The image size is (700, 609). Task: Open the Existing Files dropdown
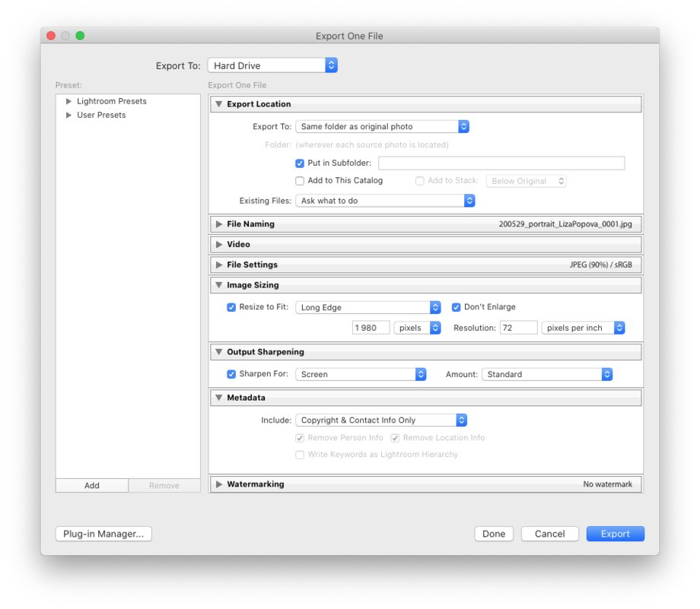coord(385,201)
